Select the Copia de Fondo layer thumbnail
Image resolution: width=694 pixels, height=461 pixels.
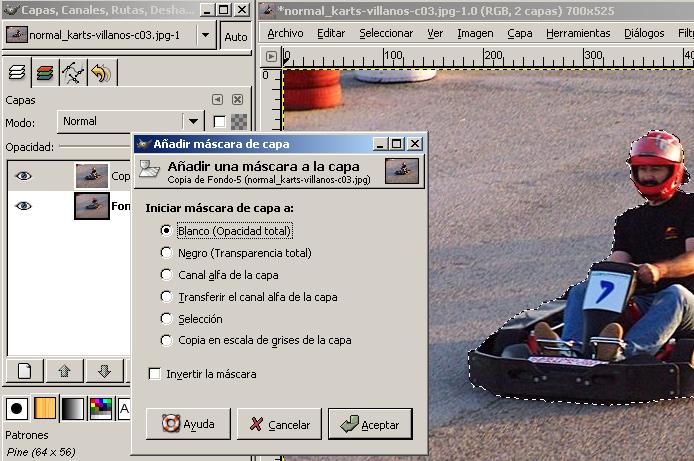click(x=92, y=176)
